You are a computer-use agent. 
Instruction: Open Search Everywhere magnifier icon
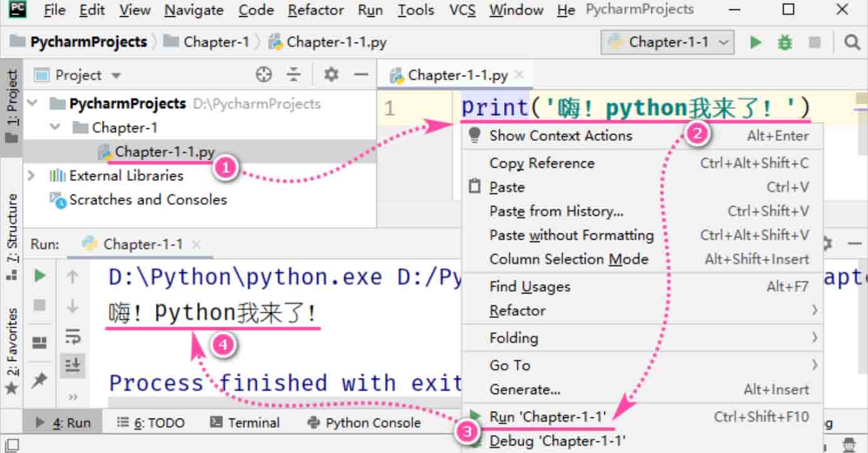coord(851,42)
